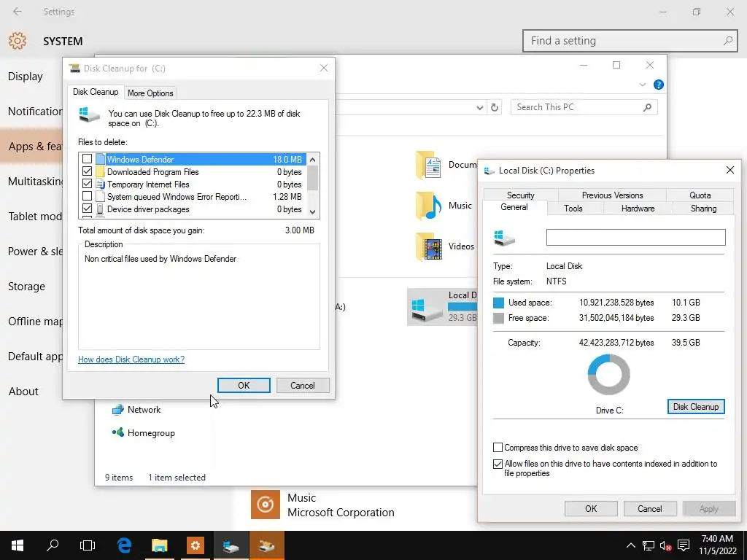Viewport: 747px width, 560px height.
Task: Click the drive icon in Properties General tab
Action: coord(504,238)
